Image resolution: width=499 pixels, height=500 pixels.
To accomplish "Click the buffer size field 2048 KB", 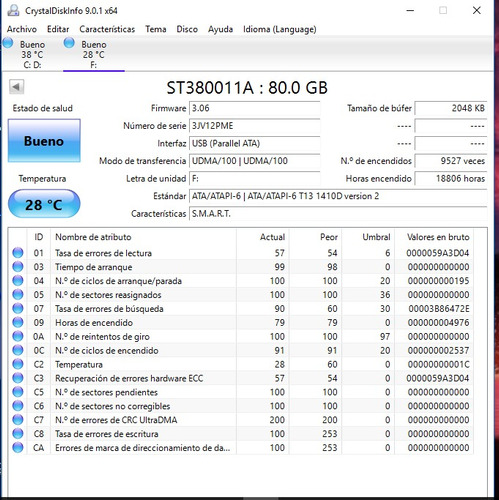I will pos(451,108).
